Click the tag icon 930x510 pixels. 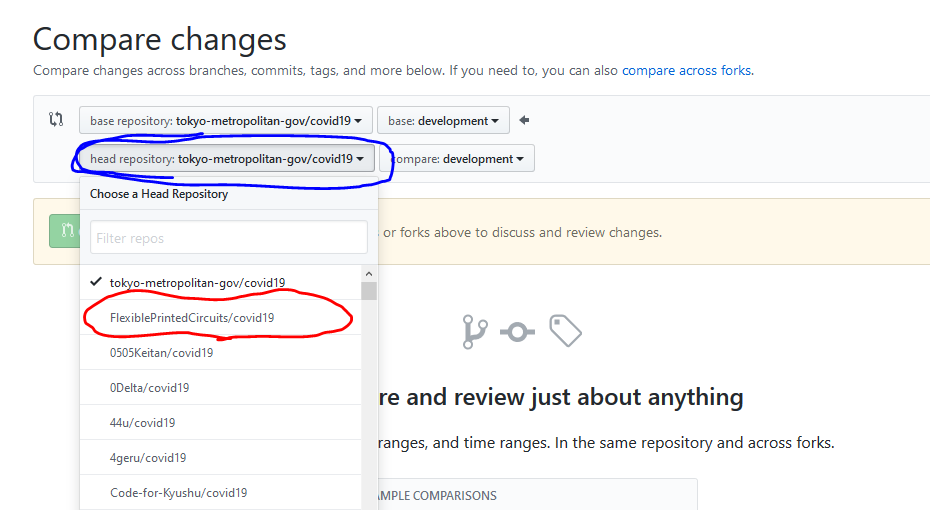click(565, 331)
